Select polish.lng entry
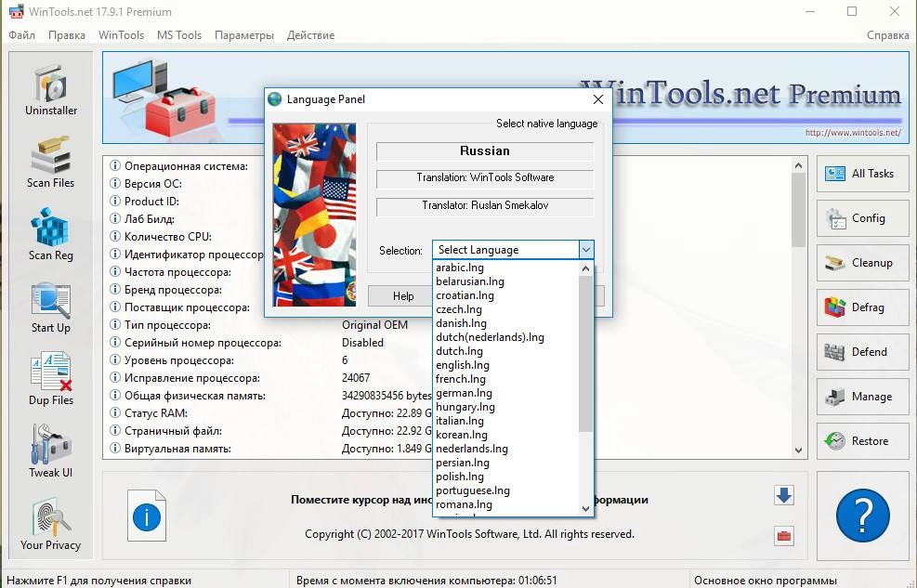Screen dimensions: 917x588 click(505, 477)
